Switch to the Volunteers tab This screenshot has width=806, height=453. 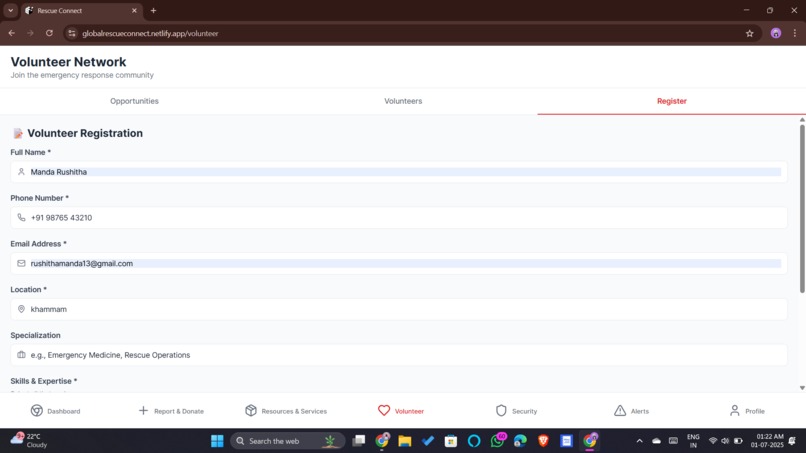coord(403,101)
